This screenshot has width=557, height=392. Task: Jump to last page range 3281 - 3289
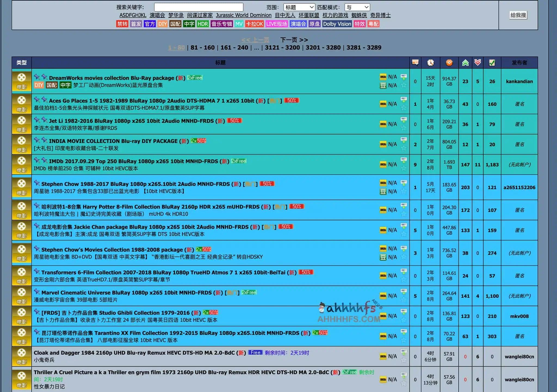pyautogui.click(x=364, y=48)
